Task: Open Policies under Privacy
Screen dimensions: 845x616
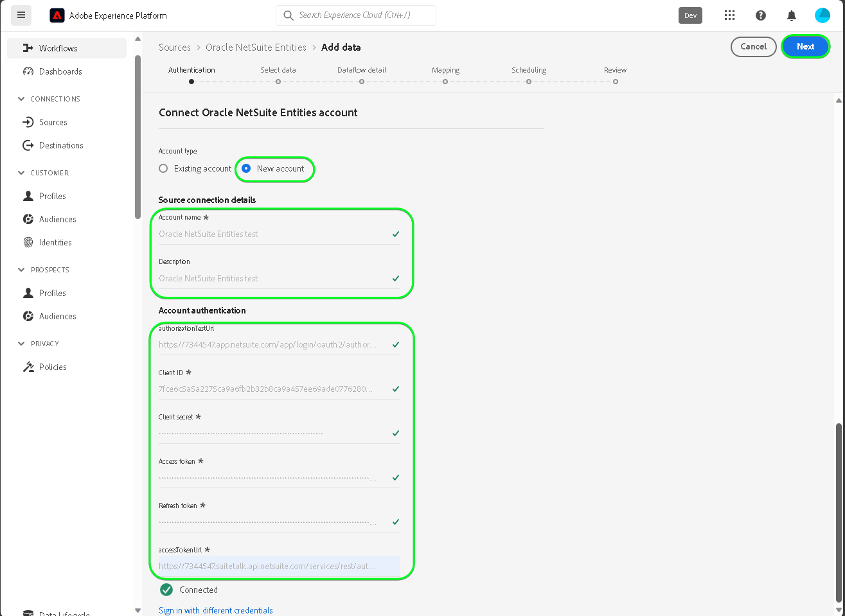Action: (53, 367)
